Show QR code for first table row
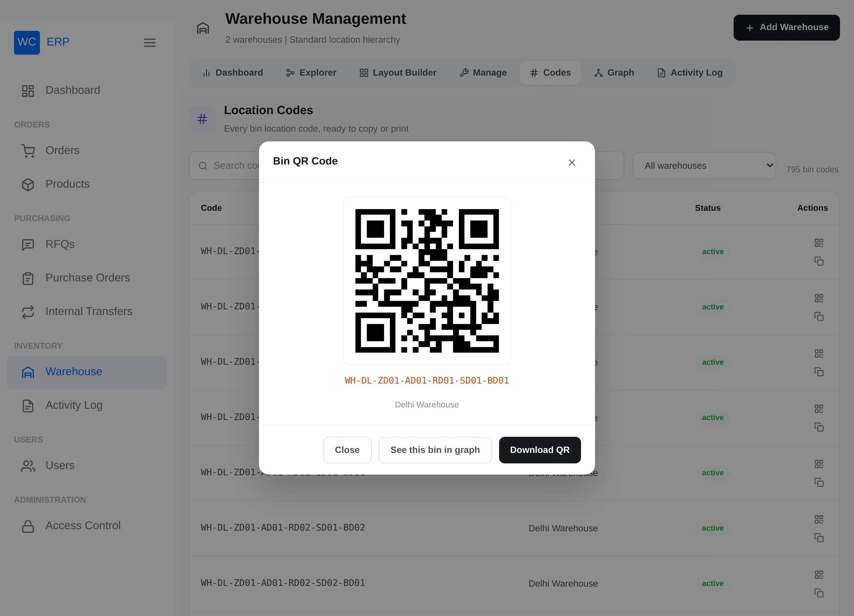This screenshot has height=616, width=854. coord(819,243)
